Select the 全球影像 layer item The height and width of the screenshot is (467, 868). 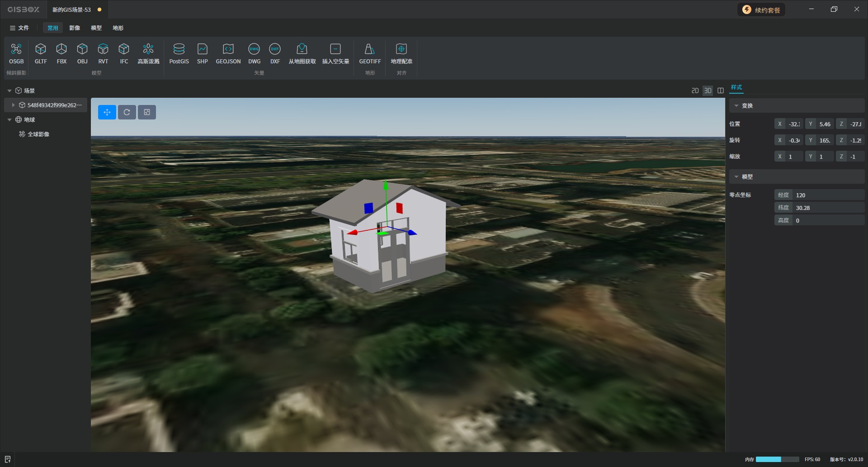coord(38,134)
